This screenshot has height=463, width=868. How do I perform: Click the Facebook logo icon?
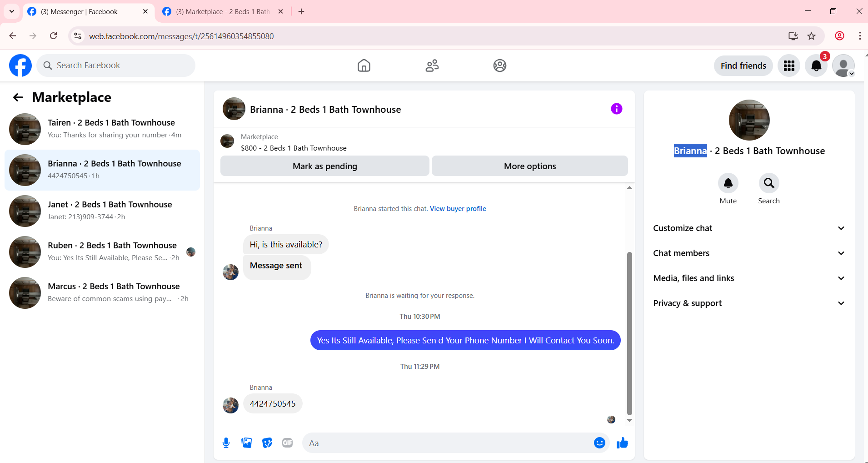[20, 65]
